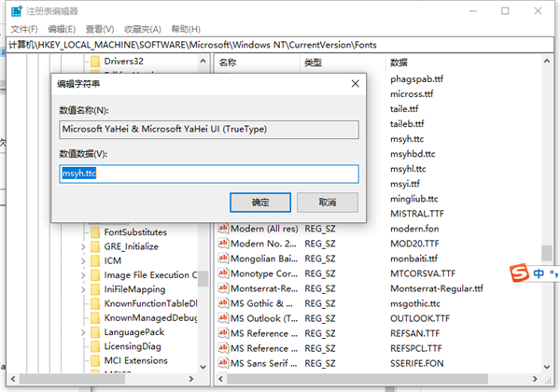Expand the FontSubstitutes tree node
This screenshot has width=560, height=392.
pos(83,231)
